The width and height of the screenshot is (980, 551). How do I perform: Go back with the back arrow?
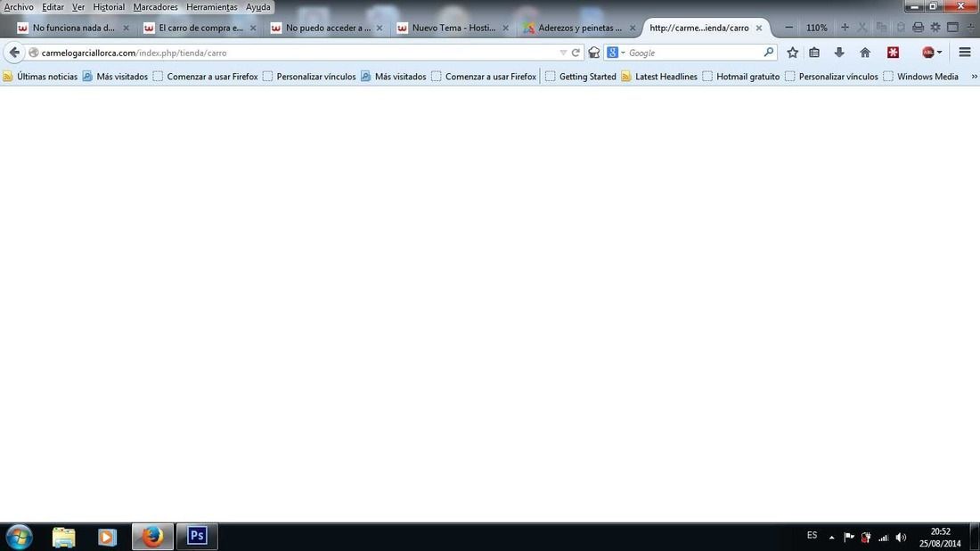tap(13, 53)
